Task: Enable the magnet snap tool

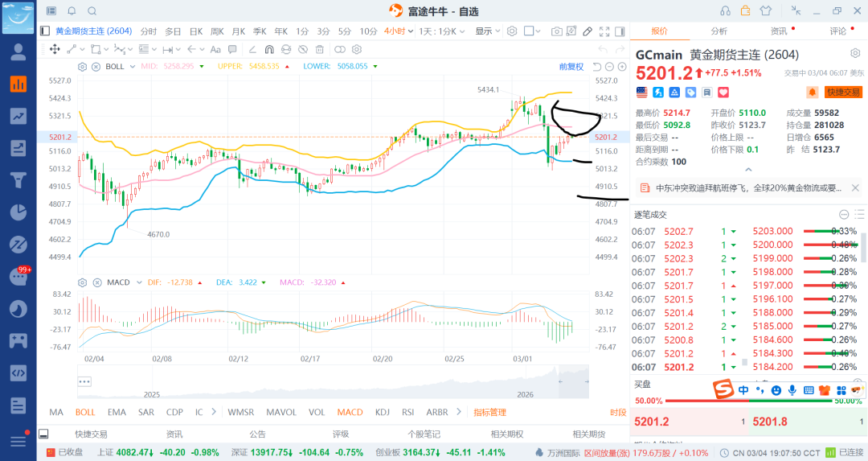Action: (x=269, y=49)
